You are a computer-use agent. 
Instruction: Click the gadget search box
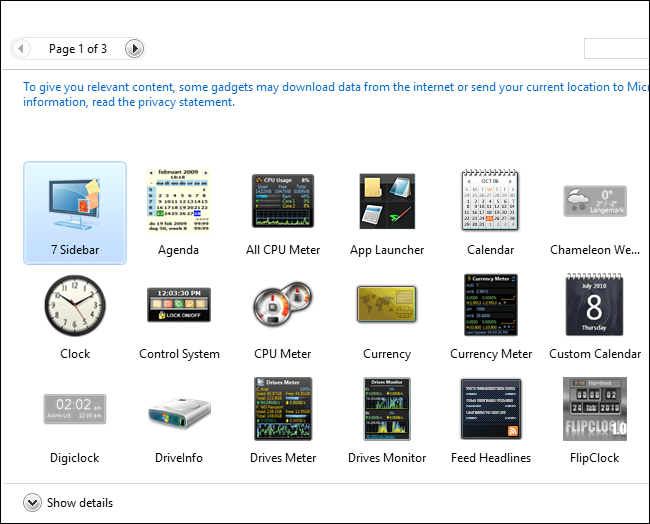tap(618, 48)
